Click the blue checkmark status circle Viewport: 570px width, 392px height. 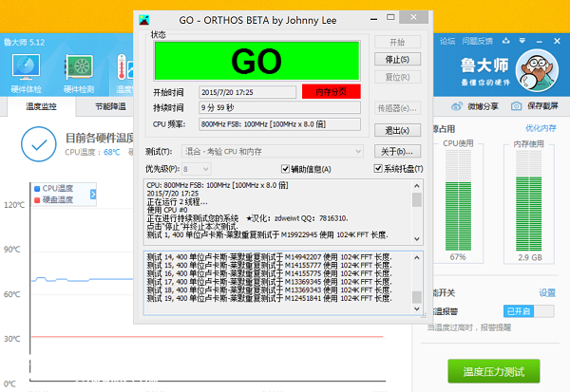[39, 144]
